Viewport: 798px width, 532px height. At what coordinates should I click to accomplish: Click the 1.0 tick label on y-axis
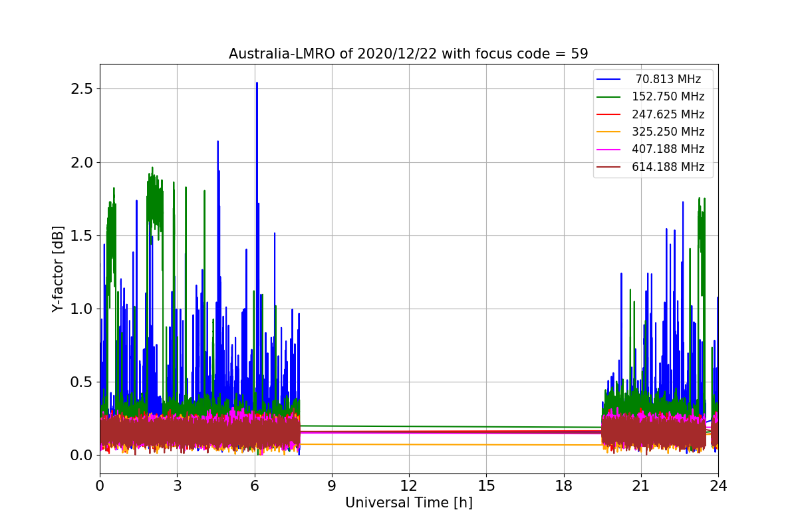[82, 309]
